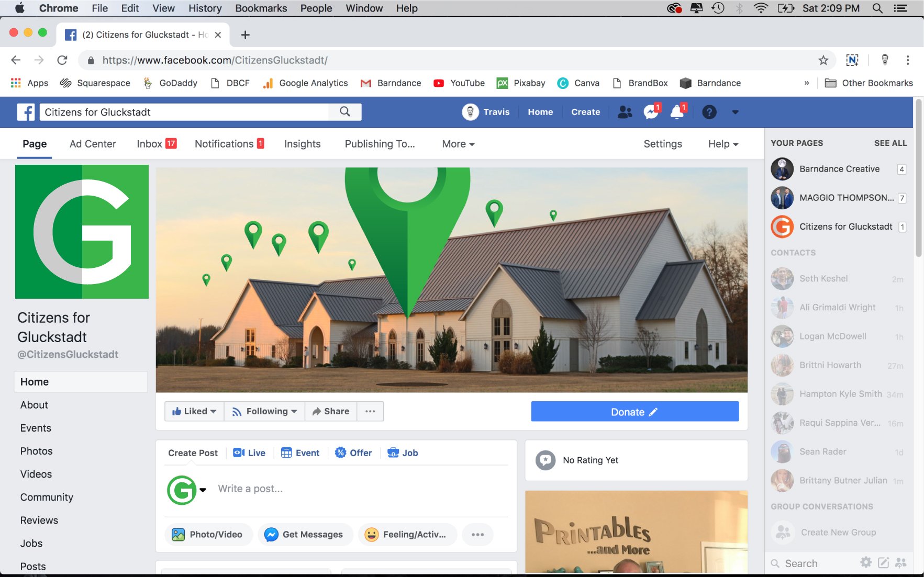Open the Google Analytics bookmark
Image resolution: width=924 pixels, height=577 pixels.
[305, 83]
